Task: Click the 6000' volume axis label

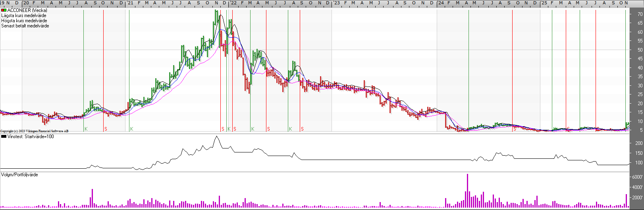Action: [637, 177]
